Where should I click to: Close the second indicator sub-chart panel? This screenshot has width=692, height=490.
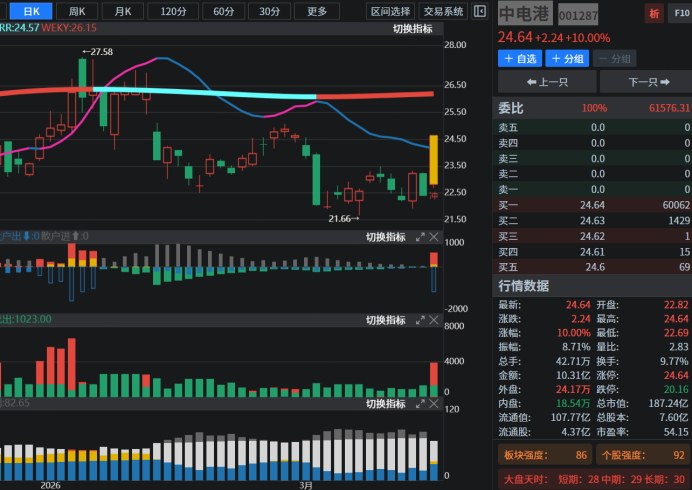click(x=434, y=237)
